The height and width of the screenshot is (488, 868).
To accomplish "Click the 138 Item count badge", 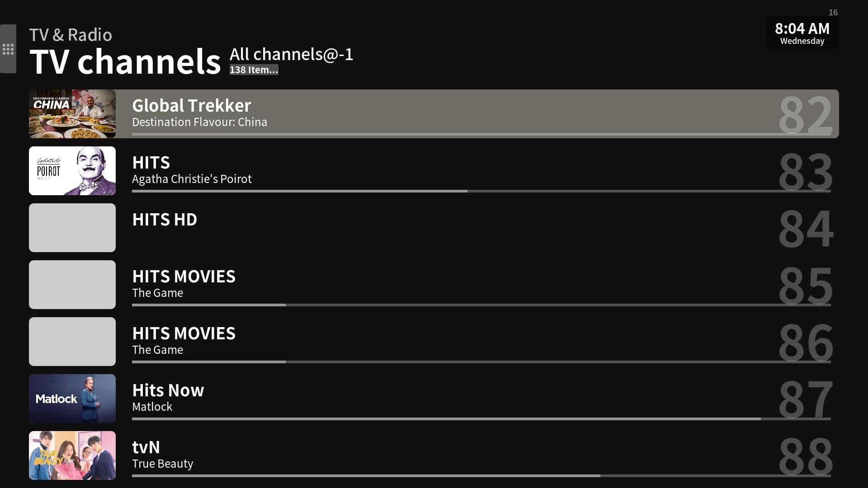I will 254,70.
